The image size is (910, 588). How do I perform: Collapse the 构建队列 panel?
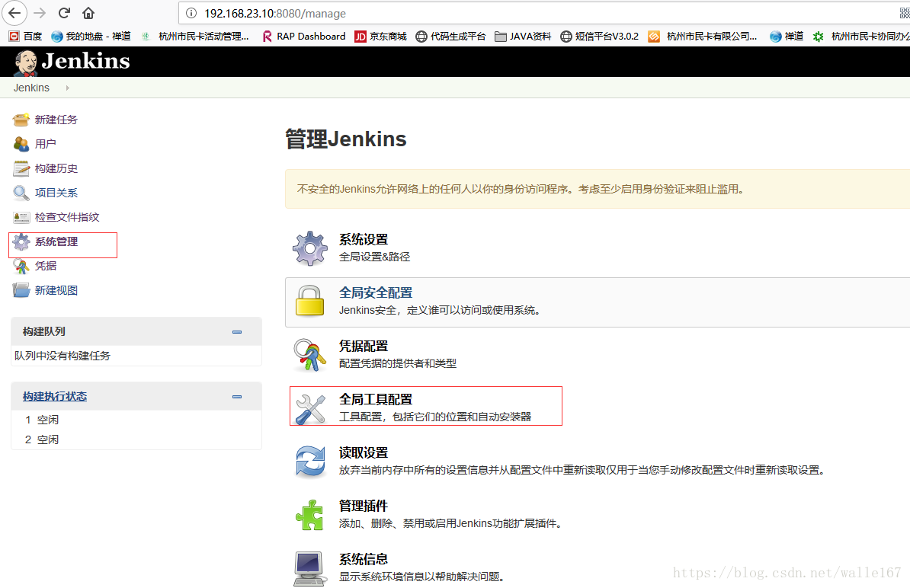pyautogui.click(x=237, y=331)
